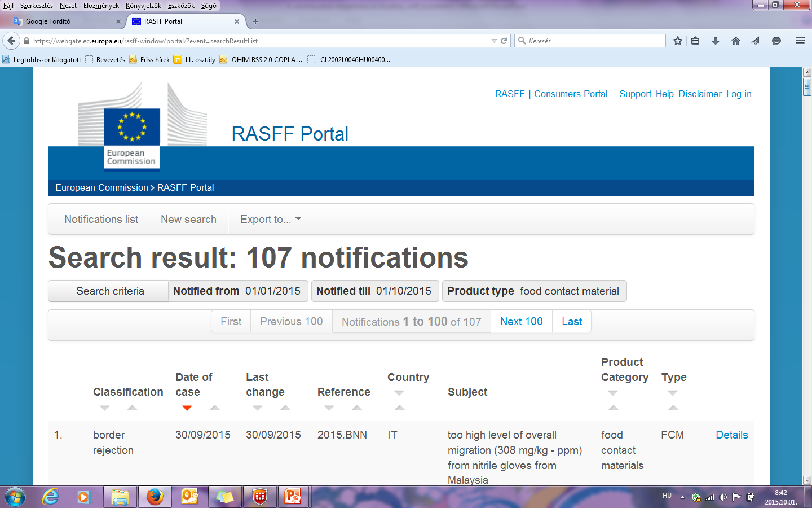The height and width of the screenshot is (508, 812).
Task: Go back using the Firefox back arrow
Action: point(11,41)
